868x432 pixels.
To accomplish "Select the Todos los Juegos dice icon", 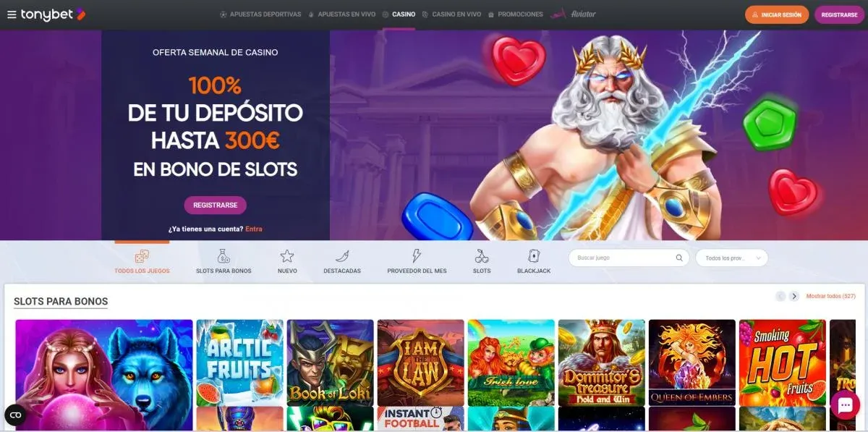I will (x=142, y=256).
